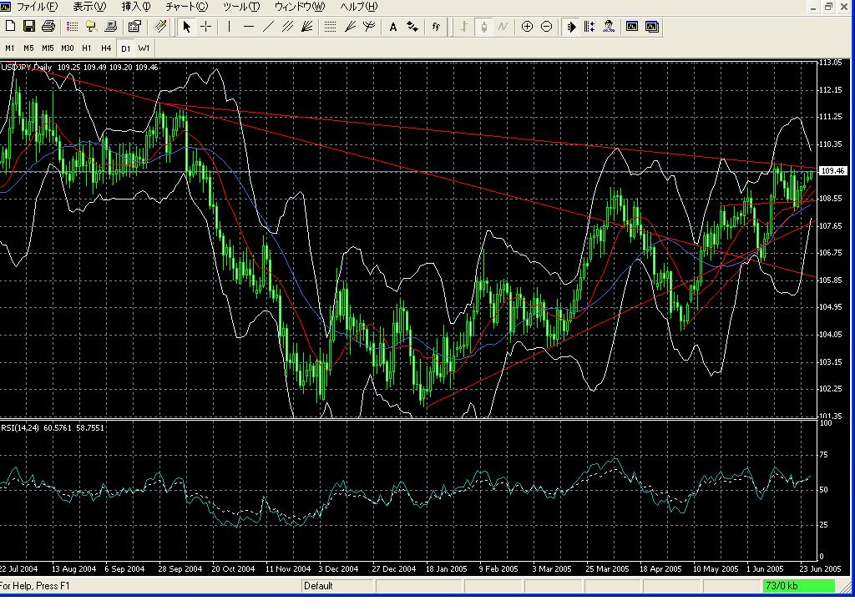Zoom in on the chart

tap(527, 27)
